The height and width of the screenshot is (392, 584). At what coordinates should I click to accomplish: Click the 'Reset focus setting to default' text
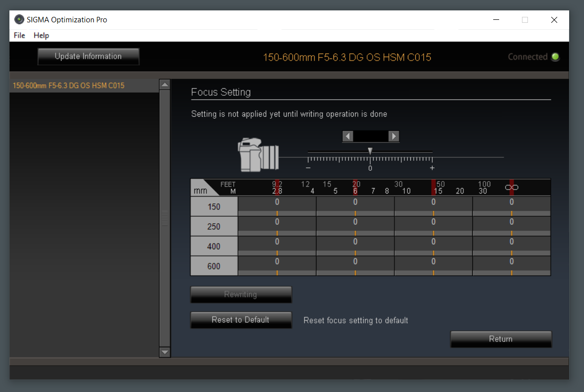pyautogui.click(x=356, y=321)
